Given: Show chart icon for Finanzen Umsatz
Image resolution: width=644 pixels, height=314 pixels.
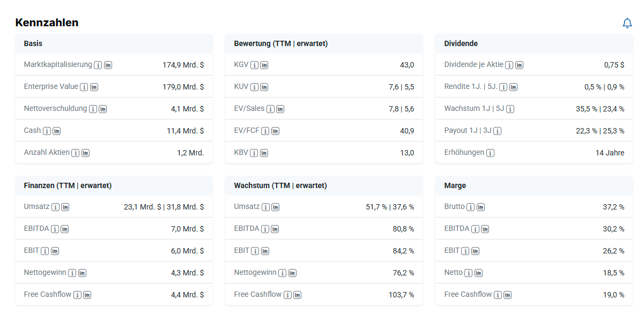Looking at the screenshot, I should tap(65, 207).
